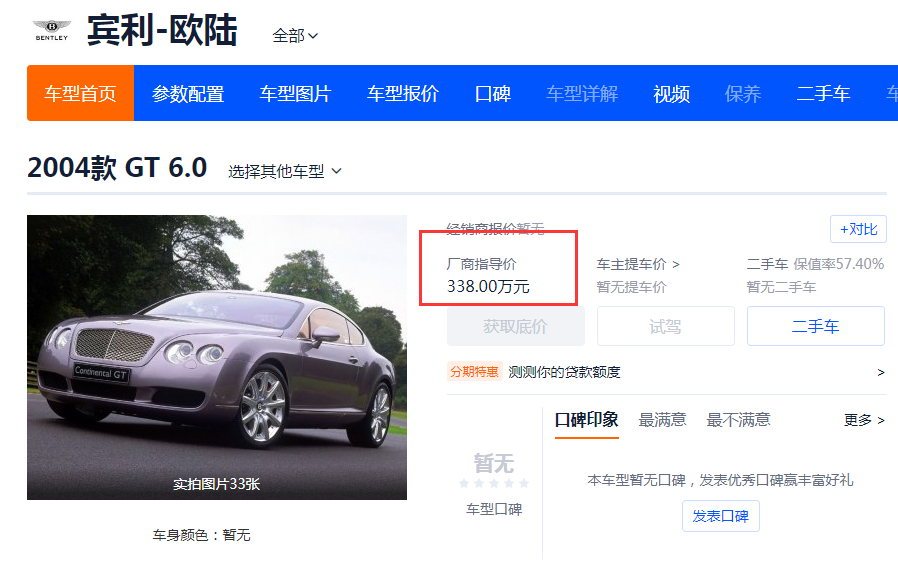Click the 厂商指导价 338.00万元 text
The width and height of the screenshot is (898, 568).
pos(488,275)
